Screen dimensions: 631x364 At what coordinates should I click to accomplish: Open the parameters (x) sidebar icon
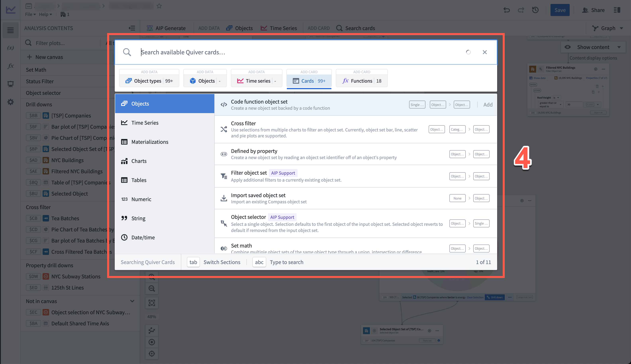(x=11, y=48)
